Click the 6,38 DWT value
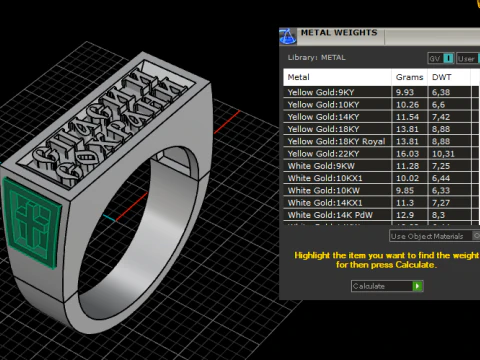This screenshot has height=360, width=480. click(441, 92)
